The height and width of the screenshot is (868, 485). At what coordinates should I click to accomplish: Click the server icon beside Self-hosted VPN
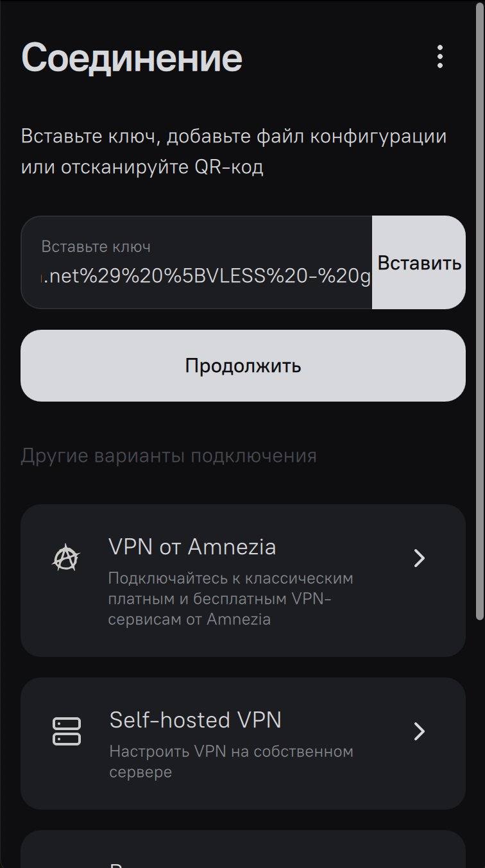click(66, 731)
